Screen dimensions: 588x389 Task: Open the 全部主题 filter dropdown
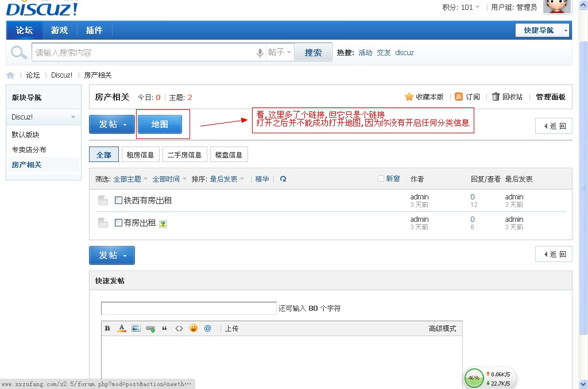[130, 179]
